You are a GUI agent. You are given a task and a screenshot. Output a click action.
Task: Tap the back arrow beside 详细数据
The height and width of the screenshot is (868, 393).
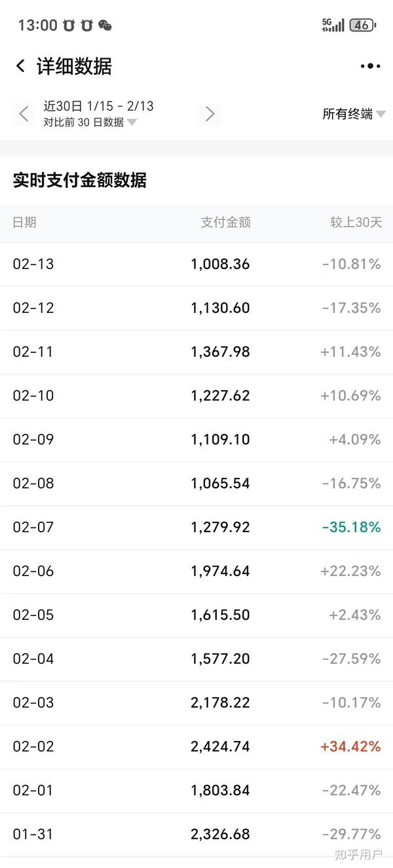pyautogui.click(x=20, y=66)
